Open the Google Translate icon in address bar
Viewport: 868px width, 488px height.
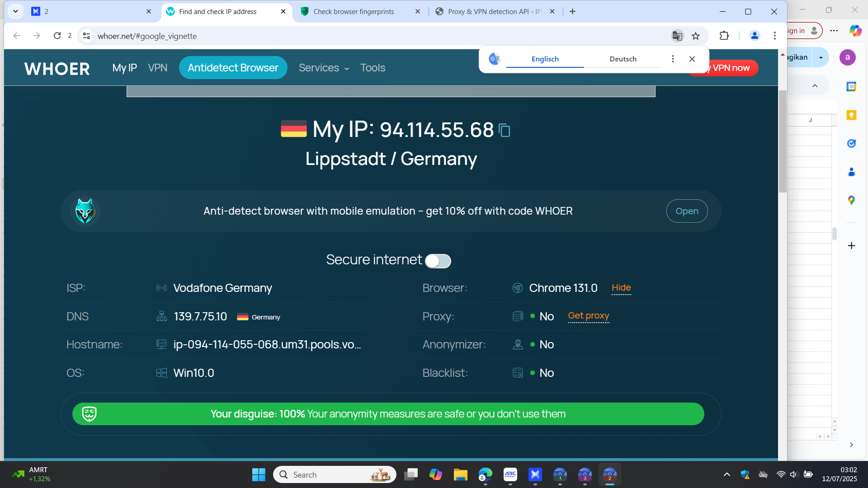point(677,36)
